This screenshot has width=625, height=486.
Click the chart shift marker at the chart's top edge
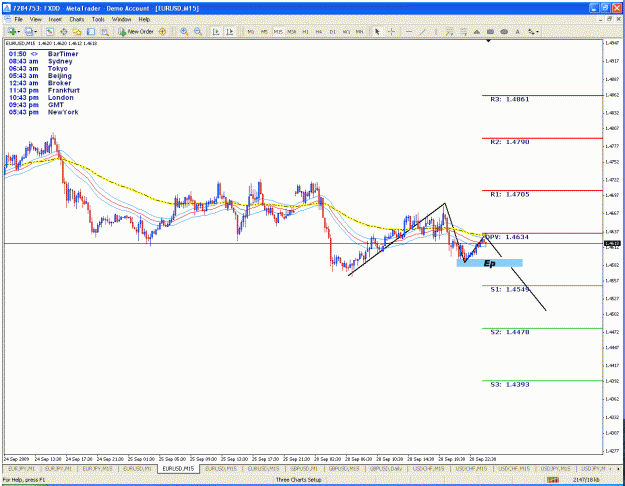tap(488, 41)
